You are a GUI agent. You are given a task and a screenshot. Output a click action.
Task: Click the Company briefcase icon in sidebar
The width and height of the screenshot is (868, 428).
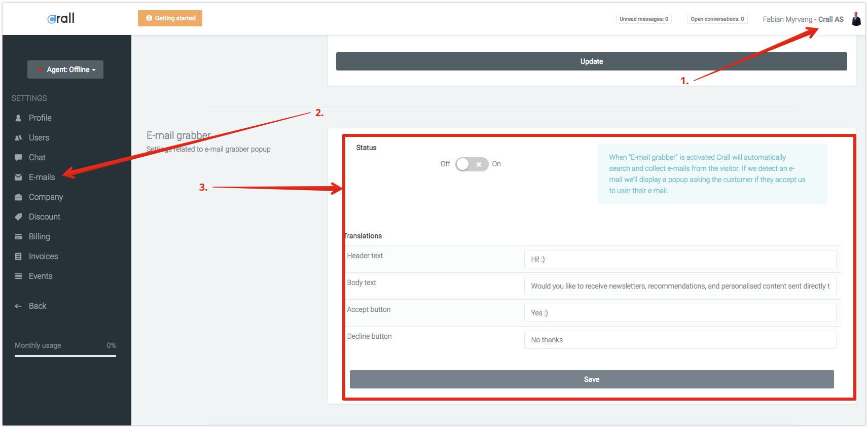18,197
